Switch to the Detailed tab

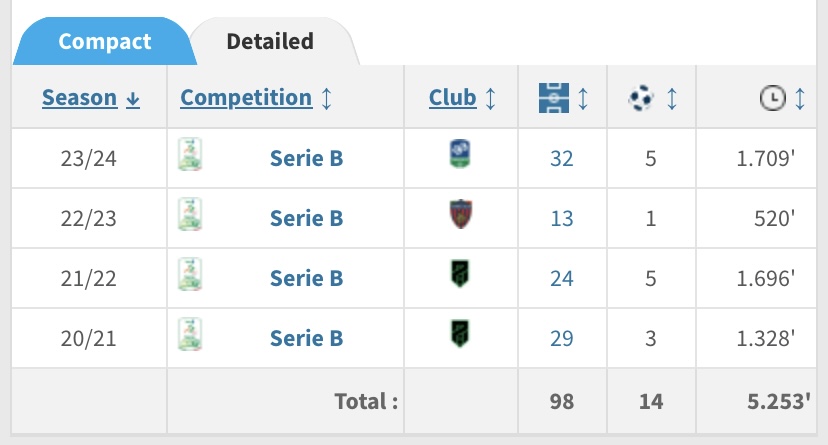click(x=270, y=42)
